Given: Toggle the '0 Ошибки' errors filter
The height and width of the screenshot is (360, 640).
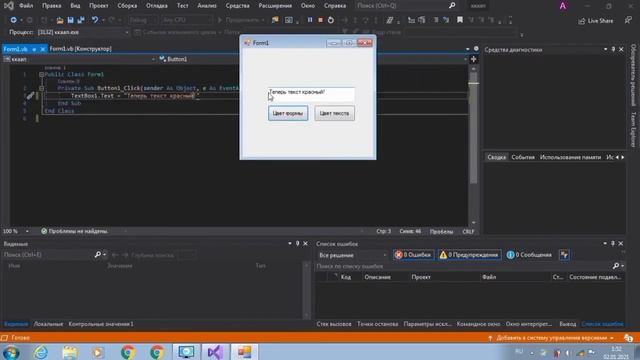Looking at the screenshot, I should [x=413, y=255].
